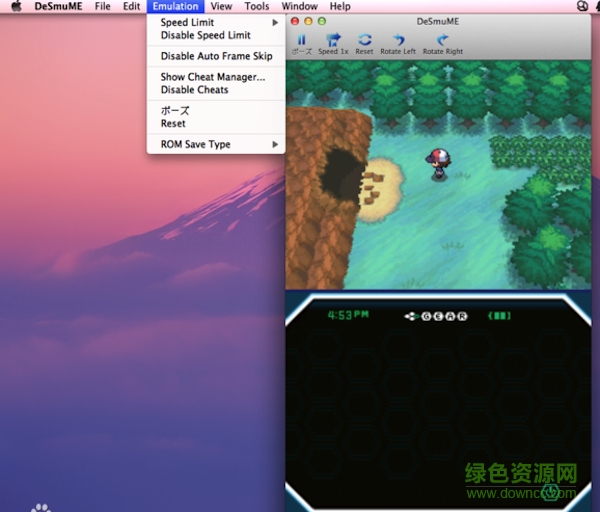Close the DeSmuME window with red button
600x512 pixels.
(x=295, y=21)
